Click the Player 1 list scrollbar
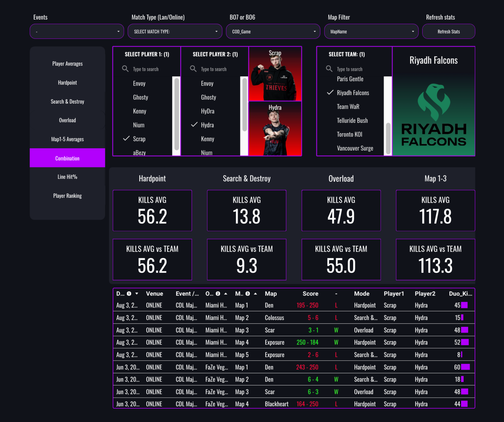Viewport: 504px width, 422px height. (176, 114)
